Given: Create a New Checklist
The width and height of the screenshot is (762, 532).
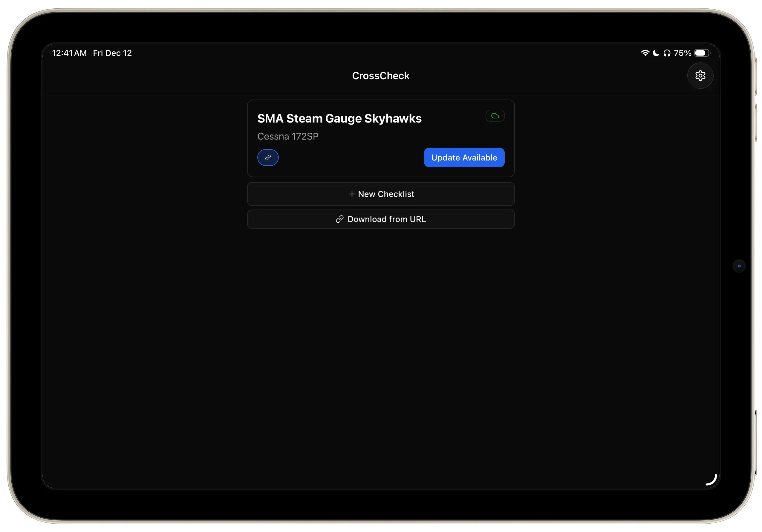Looking at the screenshot, I should [381, 194].
